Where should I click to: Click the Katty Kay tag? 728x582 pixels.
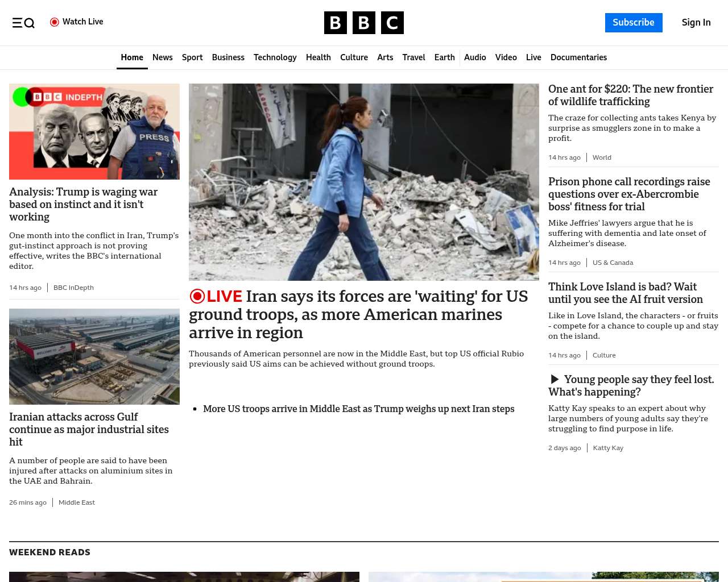tap(608, 448)
